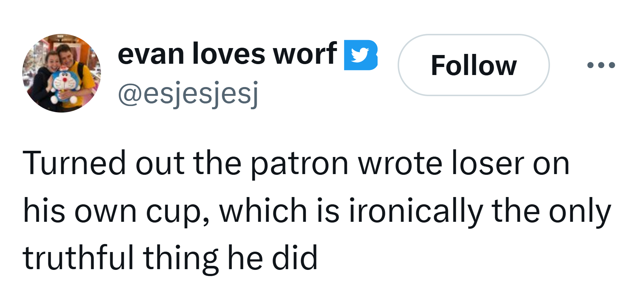Click the Follow button
644x291 pixels.
(x=473, y=65)
